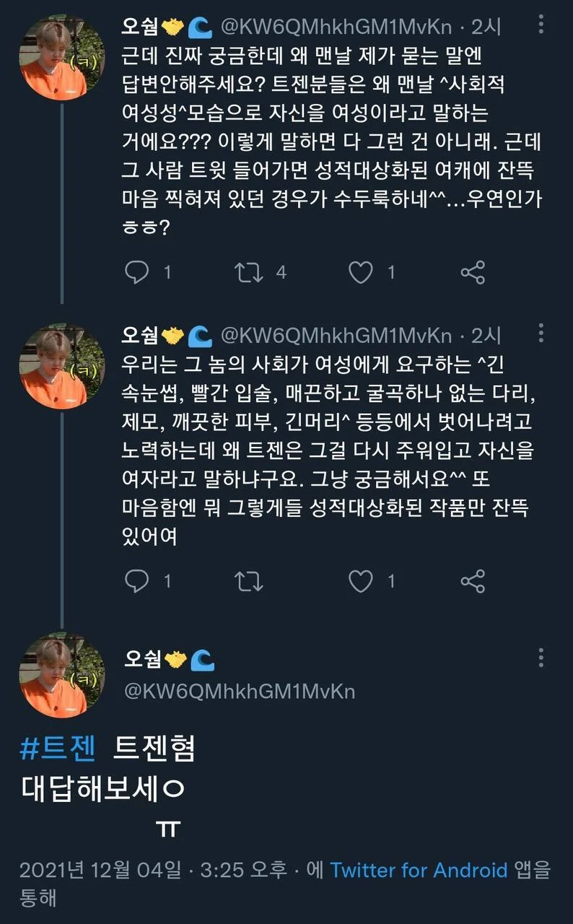
Task: Like the second tweet
Action: (x=361, y=581)
